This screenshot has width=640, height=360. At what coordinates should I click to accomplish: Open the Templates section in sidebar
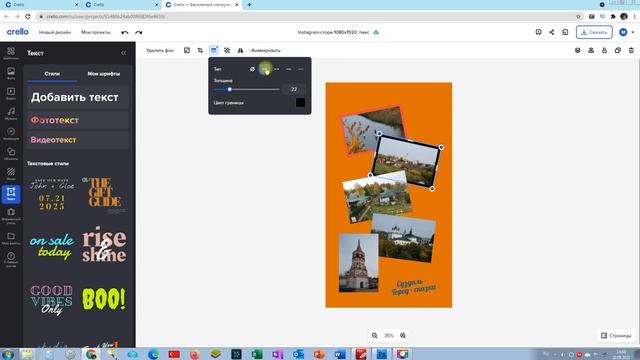coord(11,53)
